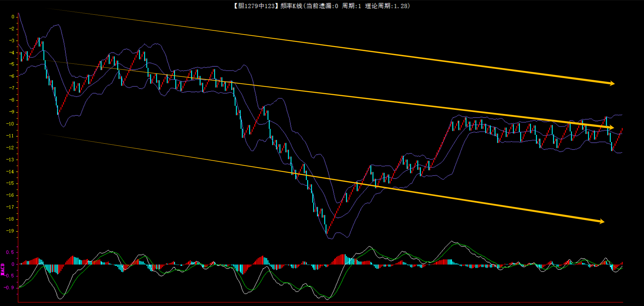Click the 胆1279中123 text in the title
This screenshot has height=306, width=644.
pyautogui.click(x=256, y=6)
